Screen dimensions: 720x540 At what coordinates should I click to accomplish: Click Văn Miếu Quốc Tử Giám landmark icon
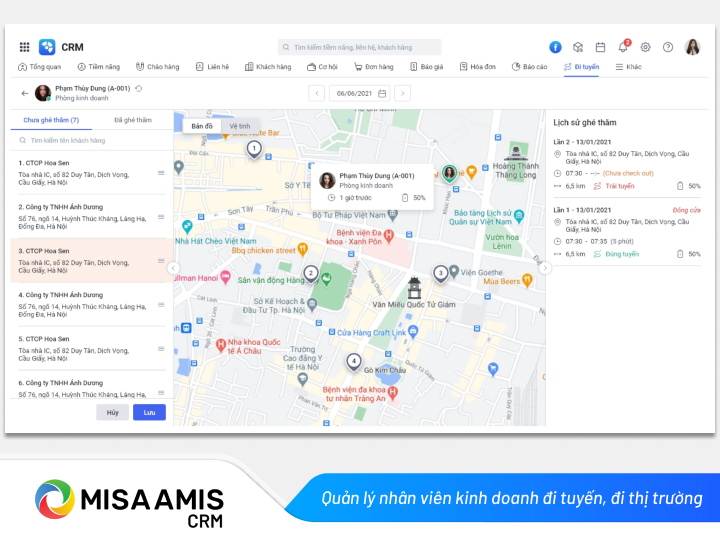pyautogui.click(x=414, y=287)
